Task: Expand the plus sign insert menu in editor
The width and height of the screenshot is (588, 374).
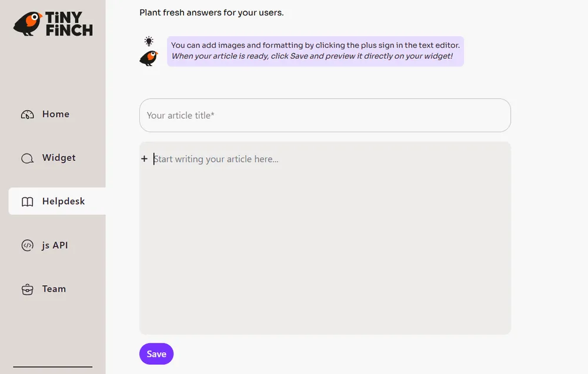Action: [x=144, y=159]
